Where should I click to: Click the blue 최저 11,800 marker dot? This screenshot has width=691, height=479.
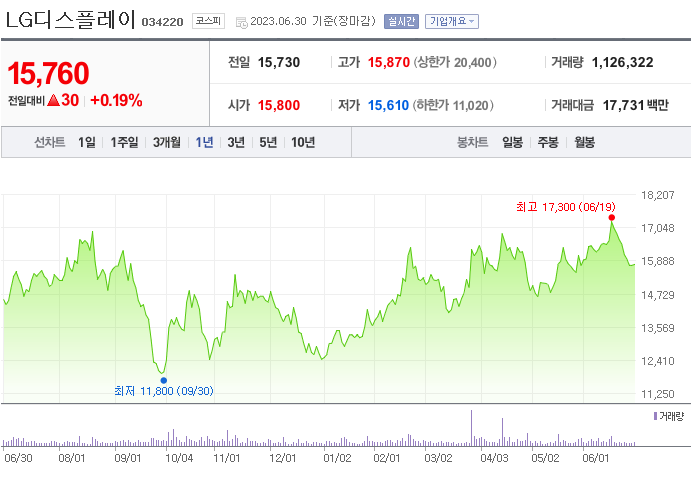pos(163,380)
